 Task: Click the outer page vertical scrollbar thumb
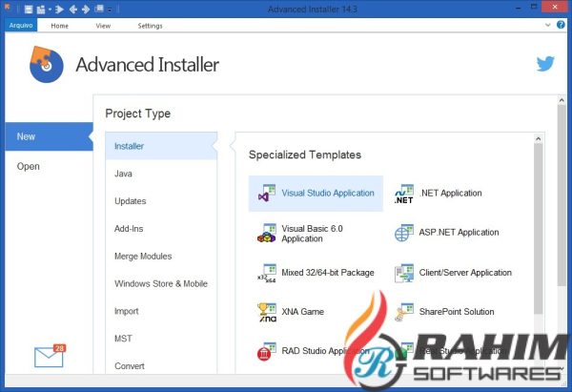[562, 196]
